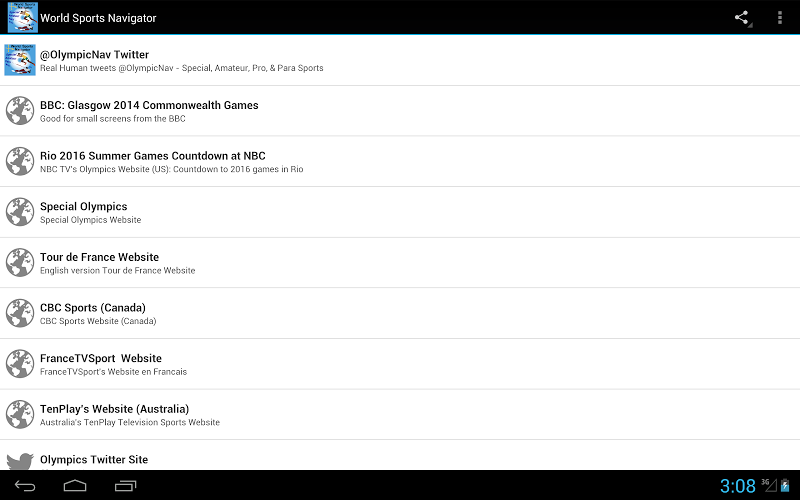
Task: Tap the globe icon next to Special Olympics
Action: [20, 212]
